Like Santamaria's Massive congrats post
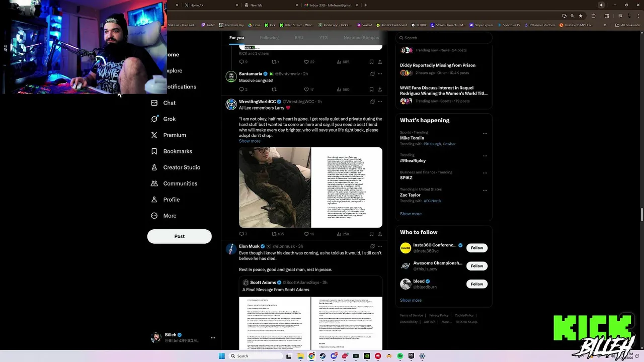Screen dimensions: 644x362 click(308, 89)
